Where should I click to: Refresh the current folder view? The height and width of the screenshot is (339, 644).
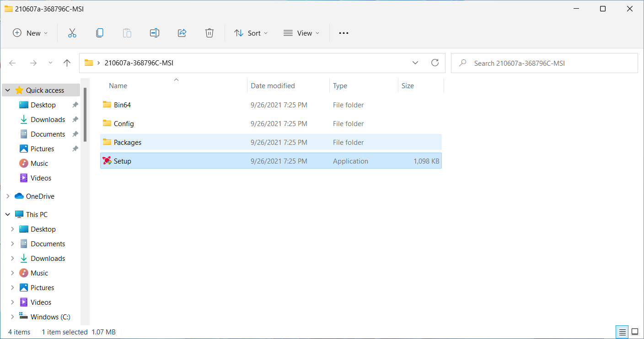click(x=435, y=63)
